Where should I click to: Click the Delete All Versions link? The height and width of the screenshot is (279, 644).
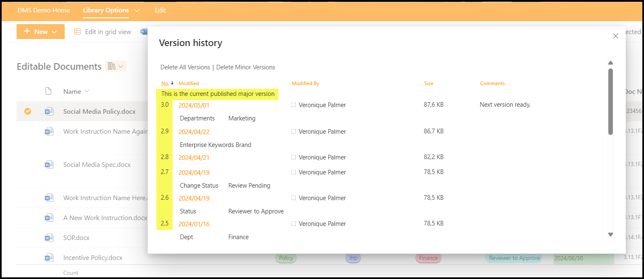coord(185,67)
